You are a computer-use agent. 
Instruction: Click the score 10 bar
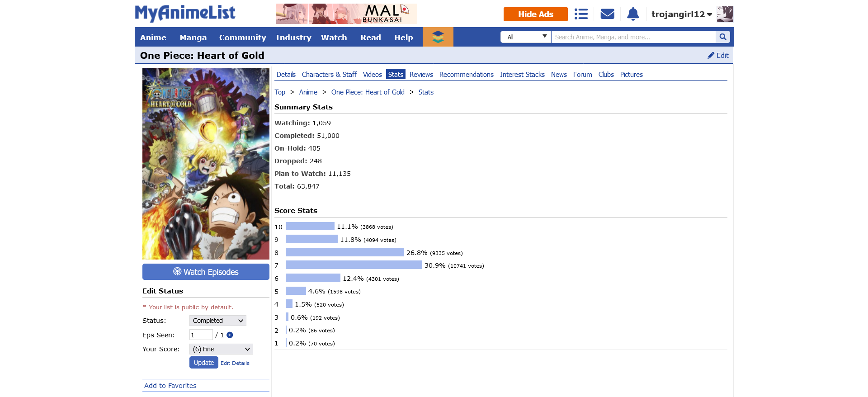tap(310, 226)
